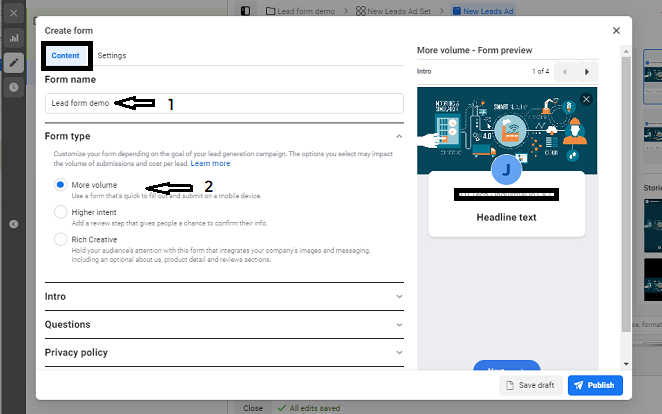Open the clock history icon in sidebar
The height and width of the screenshot is (414, 662).
pyautogui.click(x=14, y=87)
